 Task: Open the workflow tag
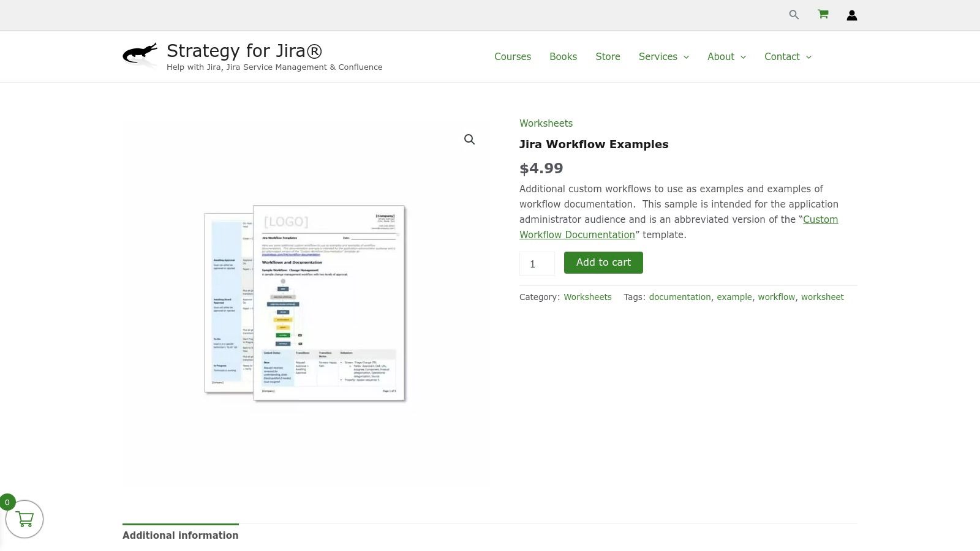click(x=776, y=297)
